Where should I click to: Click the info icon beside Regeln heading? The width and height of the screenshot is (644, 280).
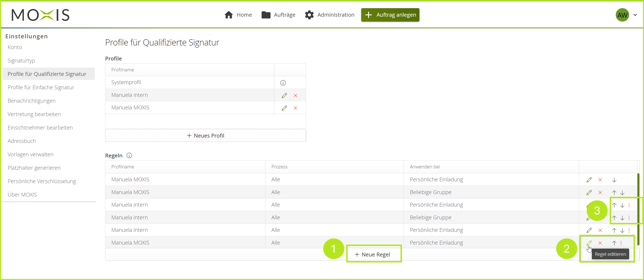pyautogui.click(x=129, y=155)
